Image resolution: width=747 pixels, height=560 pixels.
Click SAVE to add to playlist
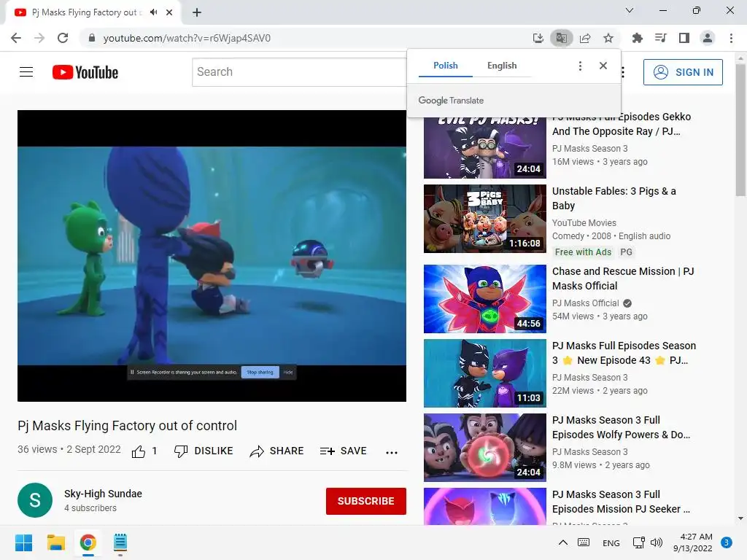(343, 451)
